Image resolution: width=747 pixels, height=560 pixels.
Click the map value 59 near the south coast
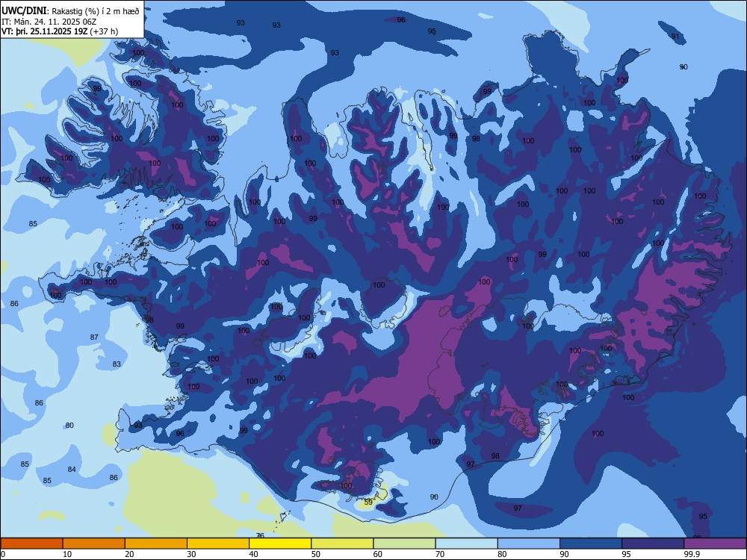[368, 502]
